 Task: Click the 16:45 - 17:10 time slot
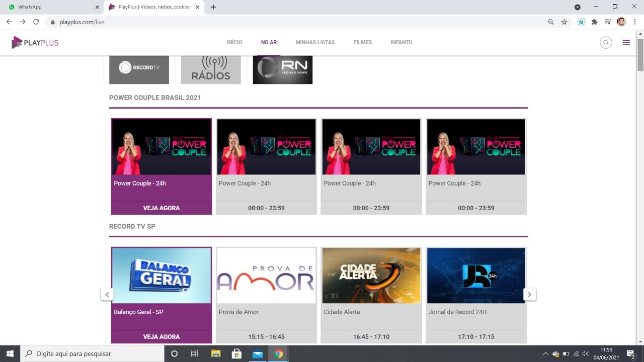(371, 336)
